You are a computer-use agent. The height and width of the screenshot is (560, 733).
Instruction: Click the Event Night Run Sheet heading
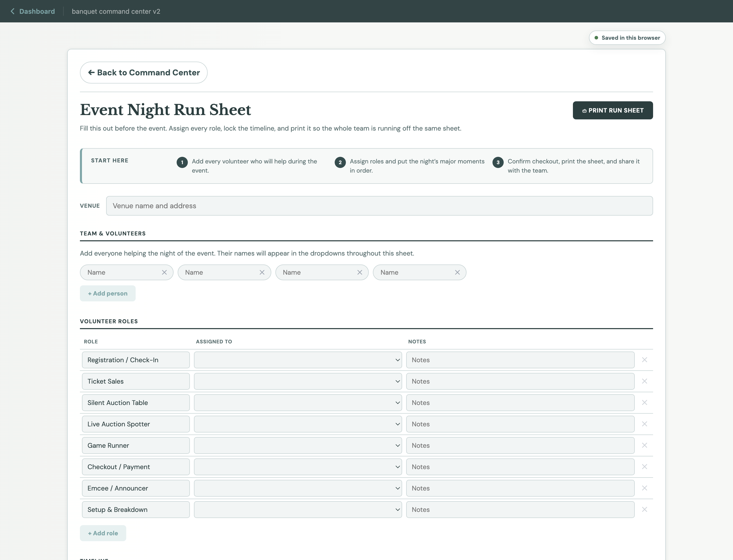pos(165,110)
